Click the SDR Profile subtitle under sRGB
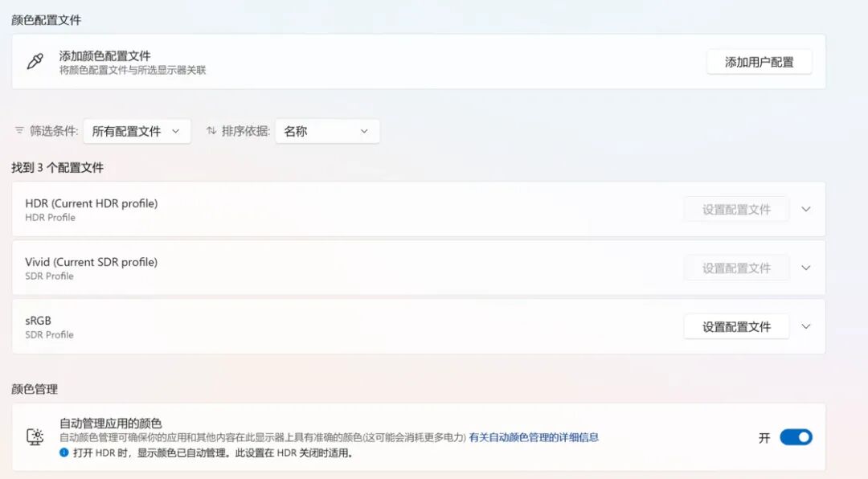868x479 pixels. (x=49, y=335)
